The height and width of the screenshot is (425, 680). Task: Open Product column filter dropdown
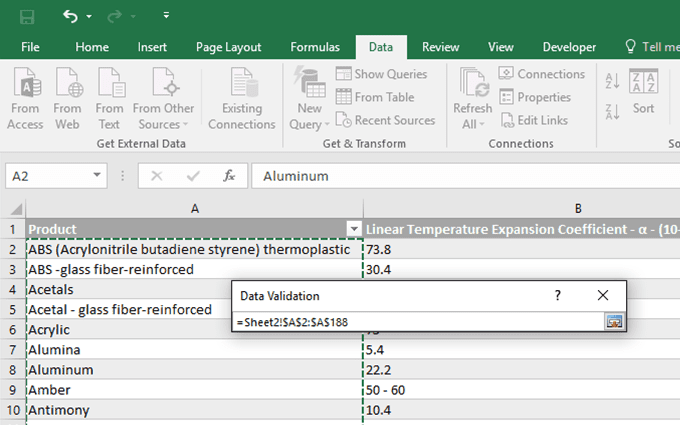coord(354,229)
